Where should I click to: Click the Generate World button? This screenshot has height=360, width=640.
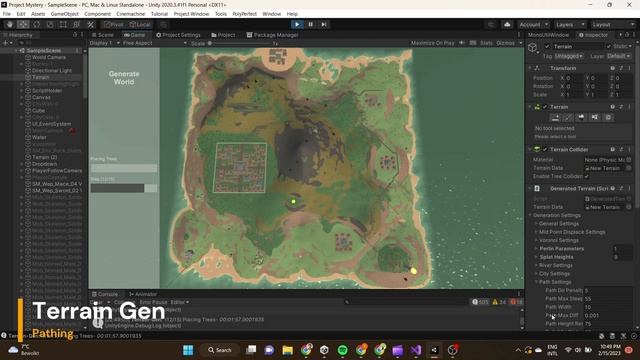point(124,78)
